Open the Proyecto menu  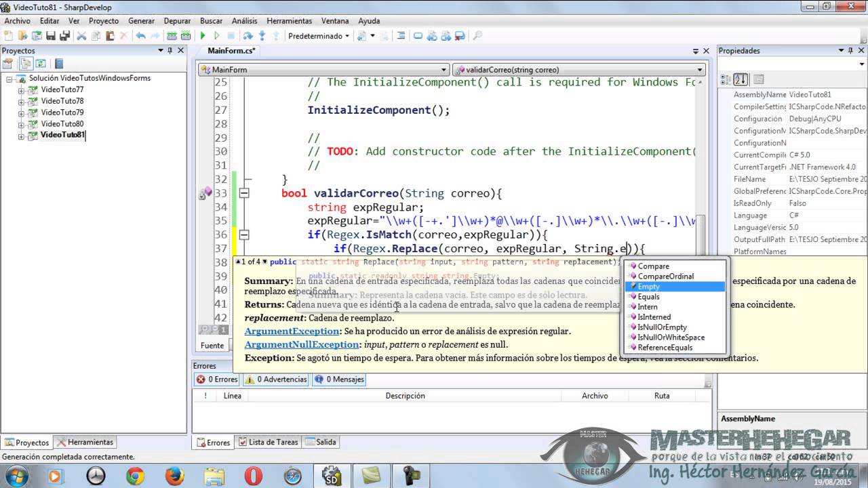pos(103,21)
